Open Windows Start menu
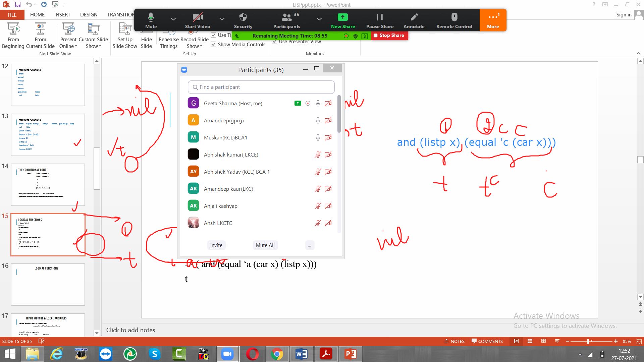This screenshot has width=644, height=362. pos(10,354)
